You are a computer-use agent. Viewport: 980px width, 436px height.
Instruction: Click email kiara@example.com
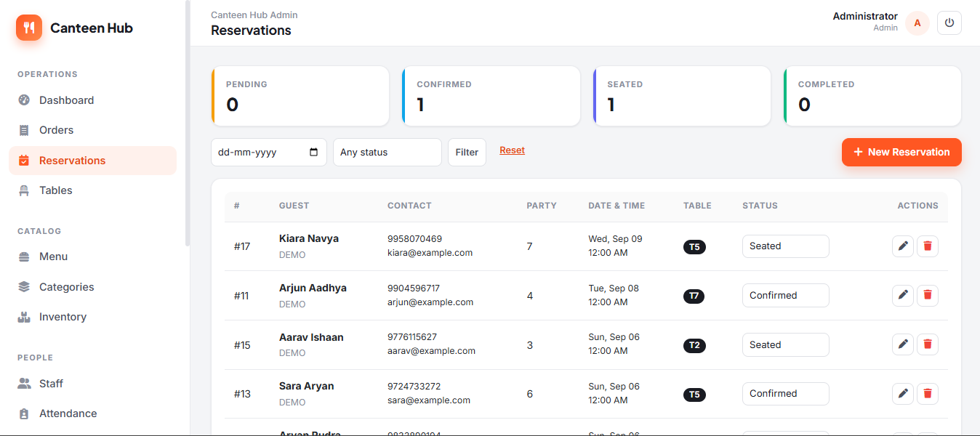(430, 253)
